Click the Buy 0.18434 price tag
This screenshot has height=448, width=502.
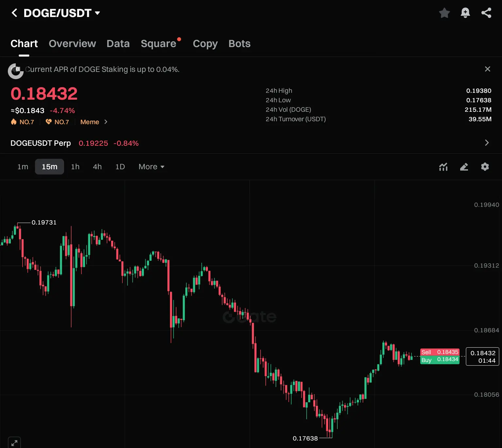point(440,360)
